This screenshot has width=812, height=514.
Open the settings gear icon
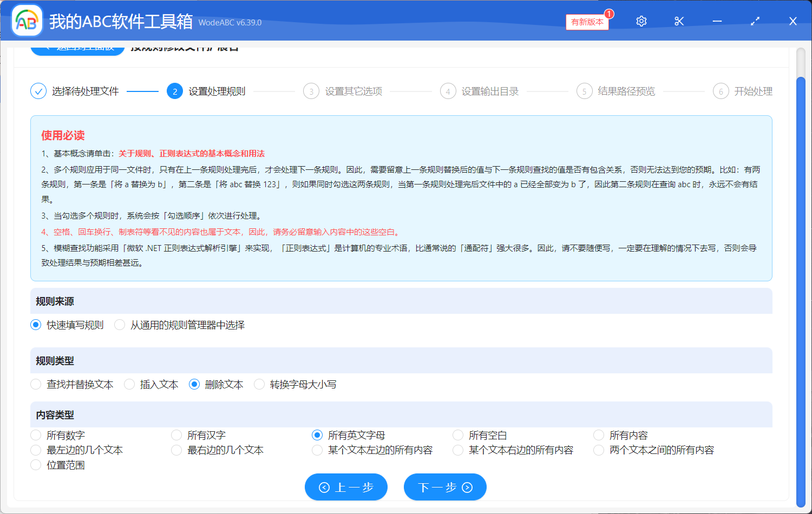pos(641,21)
